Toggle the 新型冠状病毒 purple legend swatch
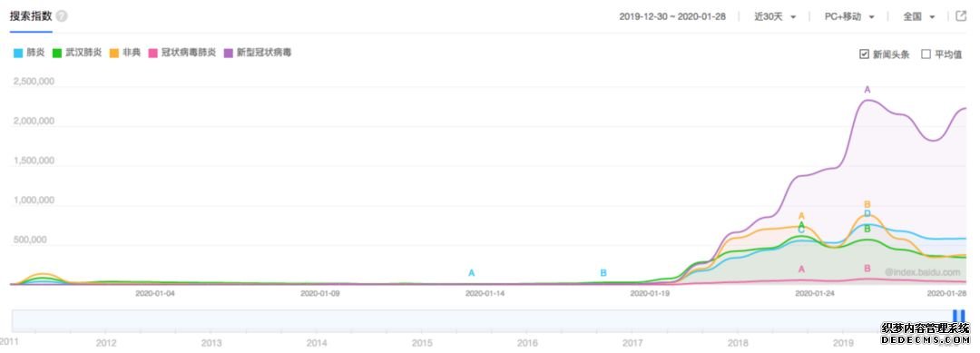 tap(229, 54)
